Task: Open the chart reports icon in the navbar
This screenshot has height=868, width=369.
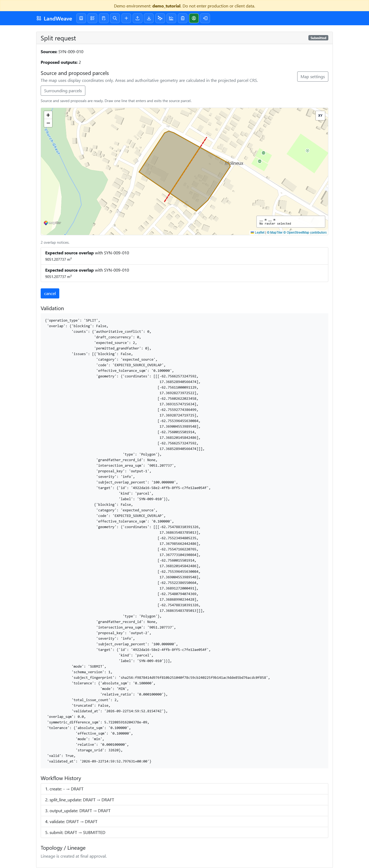Action: [171, 18]
